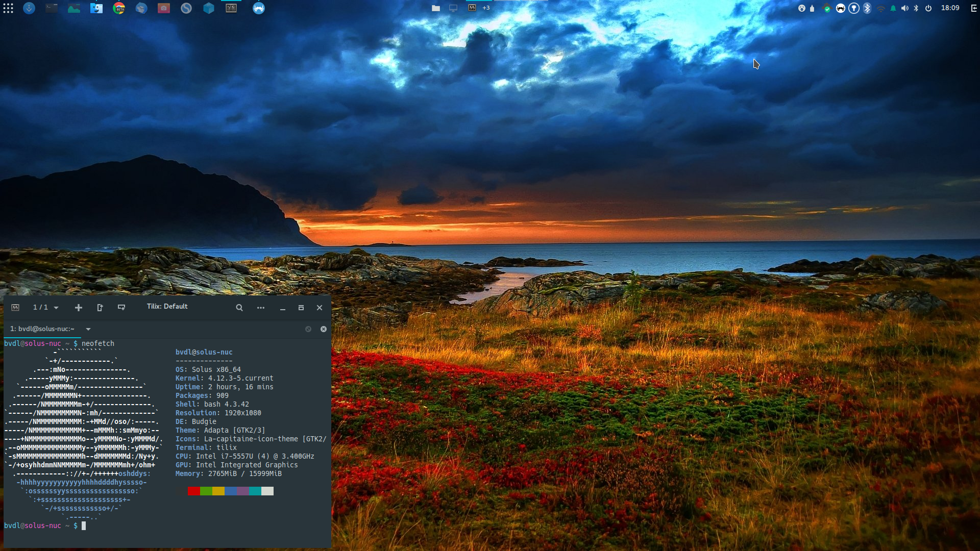Open the volume speaker indicator
The width and height of the screenshot is (980, 551).
905,8
